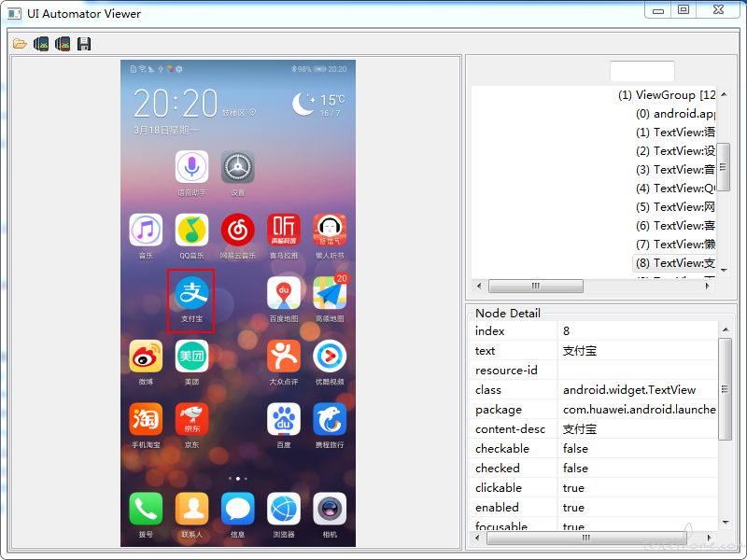Image resolution: width=747 pixels, height=560 pixels.
Task: Select the 携程旅行 Ctrip app icon
Action: tap(330, 419)
